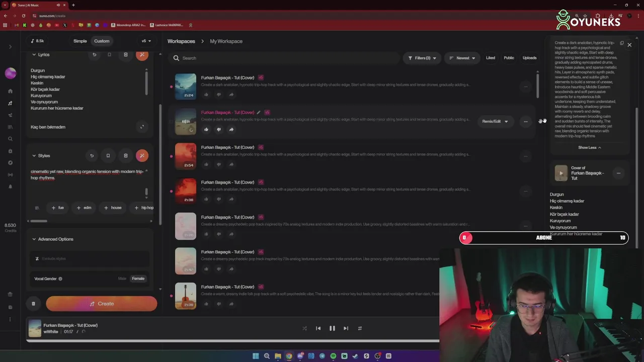
Task: Clear the form using trash beside Create
Action: [33, 304]
